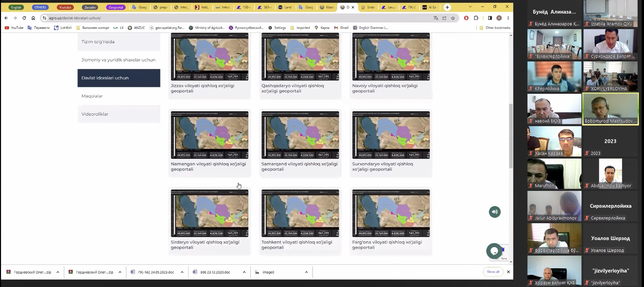The image size is (644, 287).
Task: Click Show all downloads button
Action: pos(493,272)
